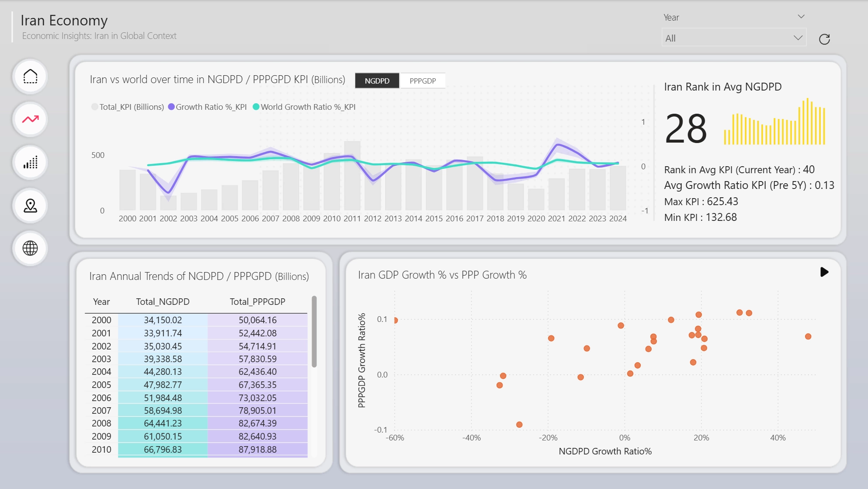Select the trend line navigation icon
The image size is (868, 489).
click(x=30, y=119)
